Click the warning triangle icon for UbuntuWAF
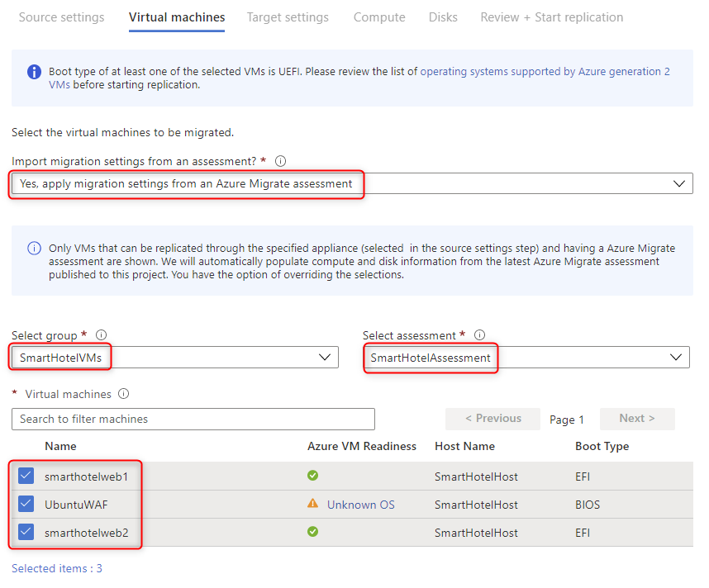This screenshot has width=709, height=588. (312, 503)
